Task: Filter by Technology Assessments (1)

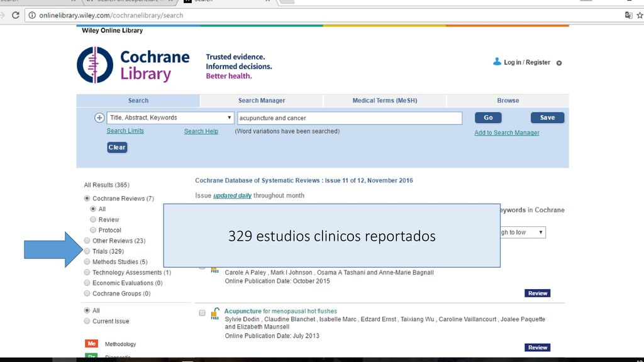Action: (x=87, y=273)
